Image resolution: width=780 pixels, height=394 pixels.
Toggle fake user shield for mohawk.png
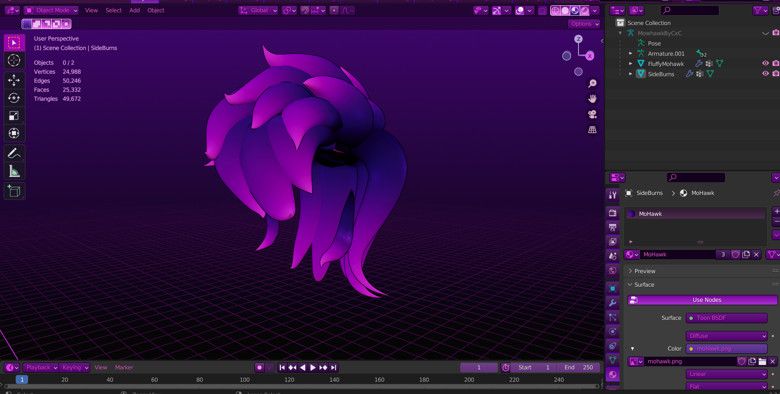click(x=742, y=362)
